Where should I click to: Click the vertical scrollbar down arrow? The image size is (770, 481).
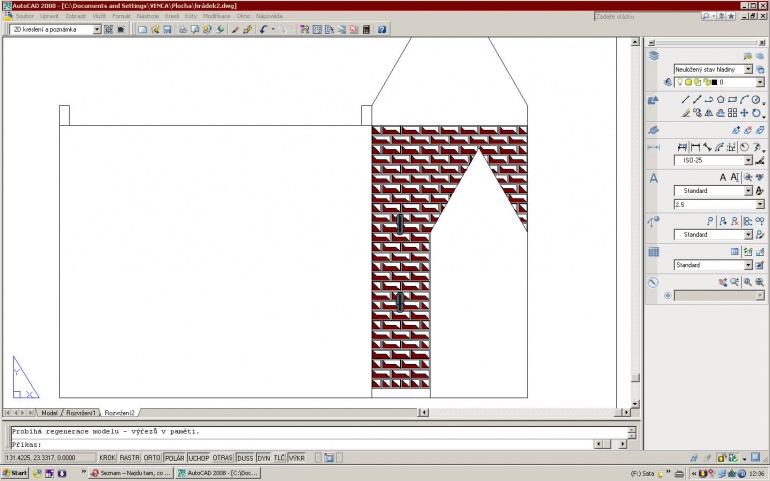635,404
